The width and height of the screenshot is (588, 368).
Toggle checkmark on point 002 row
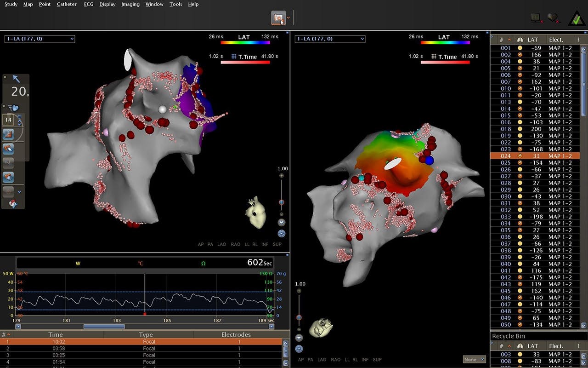(520, 55)
